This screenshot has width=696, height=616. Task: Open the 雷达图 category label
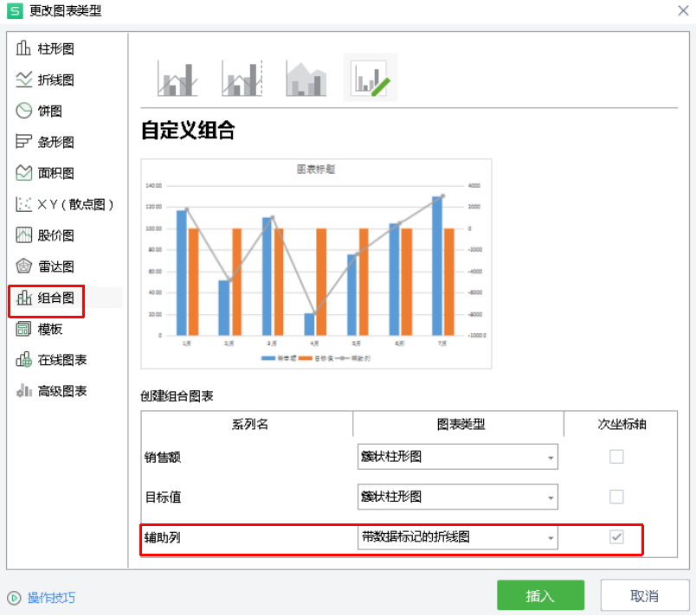pos(56,266)
